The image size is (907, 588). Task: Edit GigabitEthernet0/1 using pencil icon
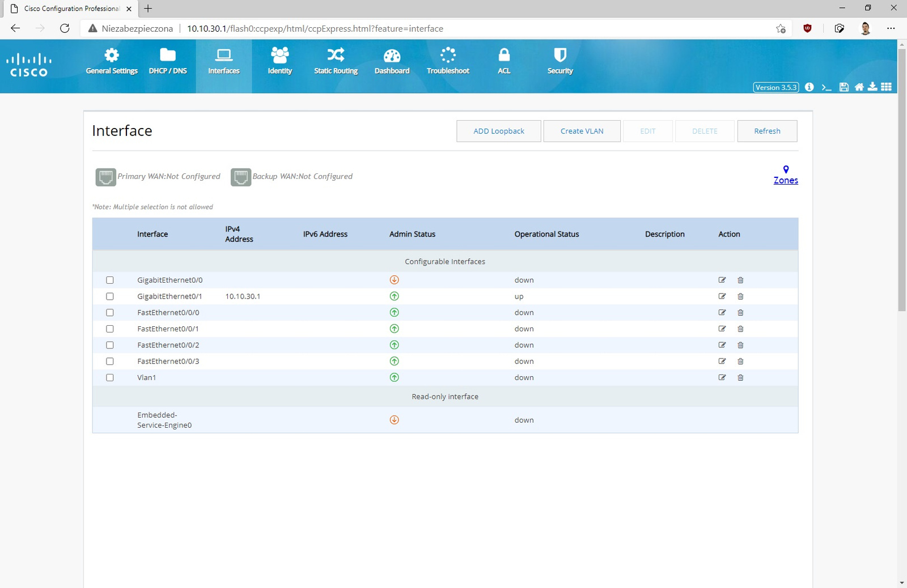coord(722,296)
